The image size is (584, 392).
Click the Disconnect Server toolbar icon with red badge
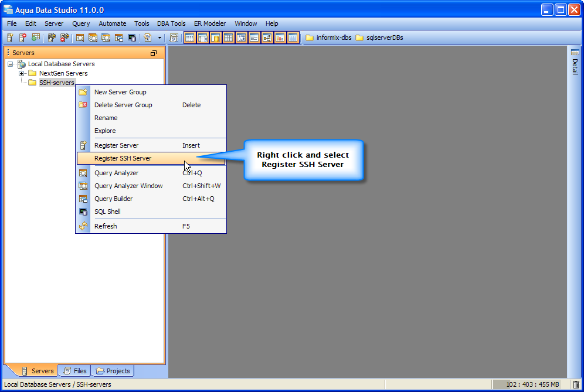(64, 38)
